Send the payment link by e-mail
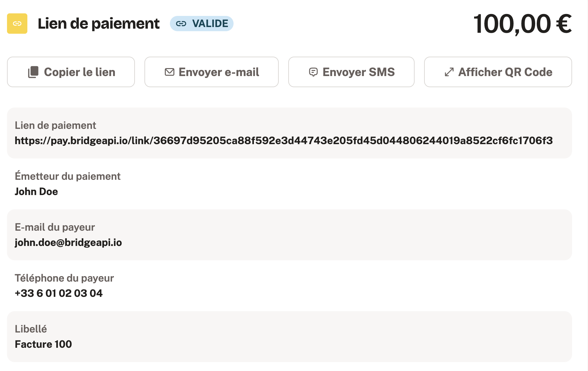The image size is (588, 371). [x=212, y=72]
